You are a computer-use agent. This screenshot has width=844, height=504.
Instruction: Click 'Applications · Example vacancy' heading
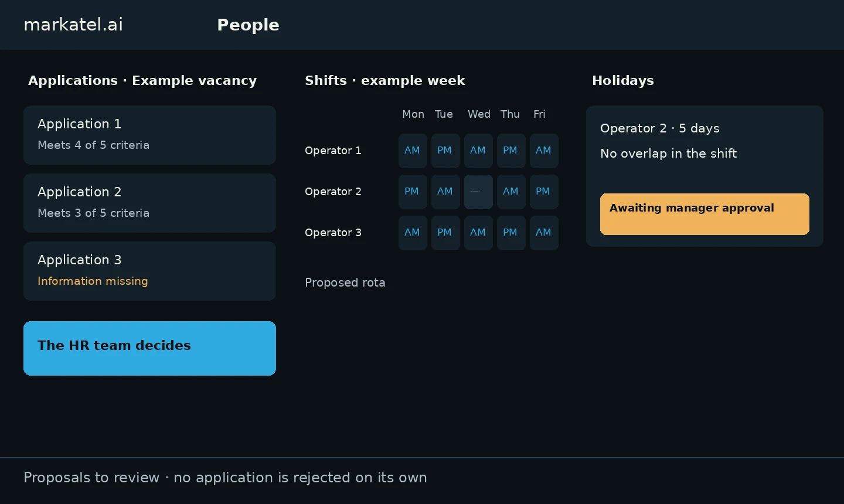[x=142, y=81]
